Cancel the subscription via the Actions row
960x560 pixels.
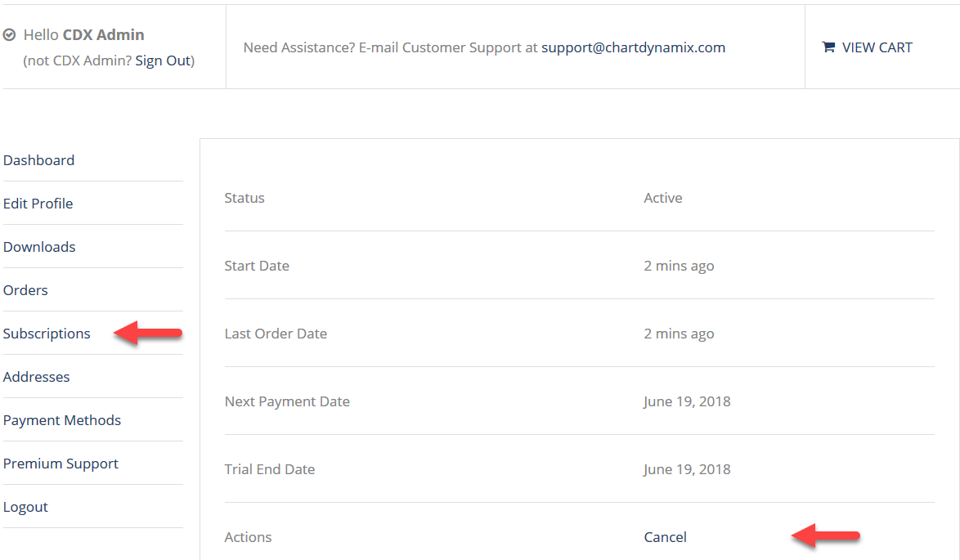point(665,537)
